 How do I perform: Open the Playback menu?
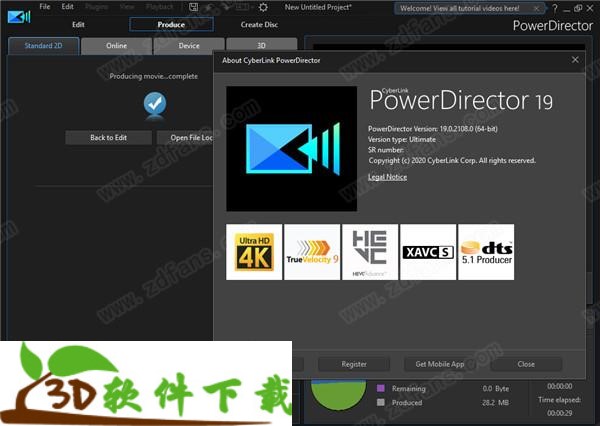pos(160,7)
